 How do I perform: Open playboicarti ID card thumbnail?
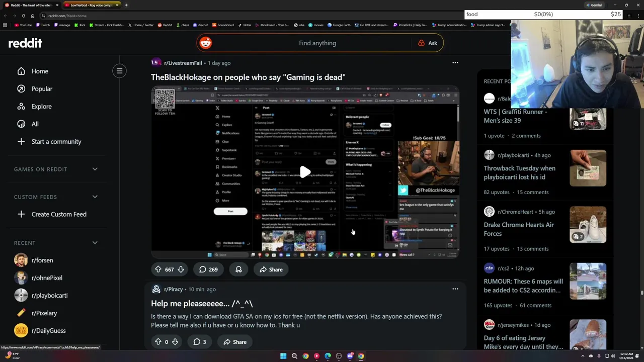click(x=588, y=168)
